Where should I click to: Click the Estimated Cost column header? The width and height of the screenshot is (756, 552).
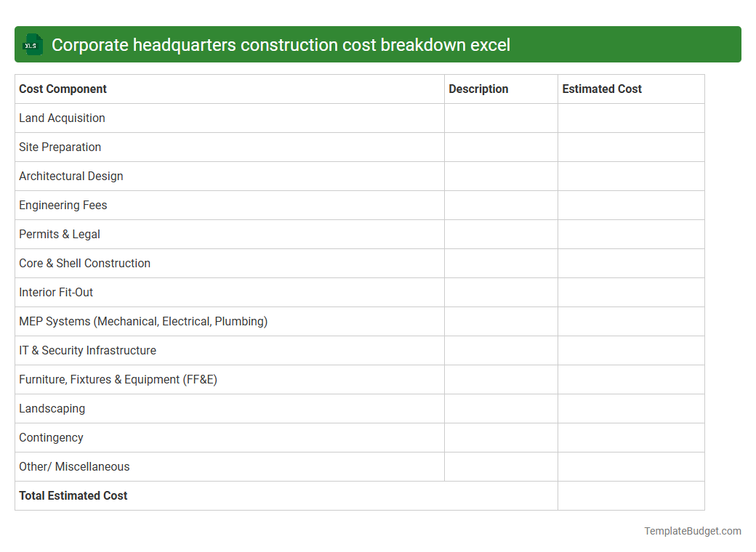602,89
